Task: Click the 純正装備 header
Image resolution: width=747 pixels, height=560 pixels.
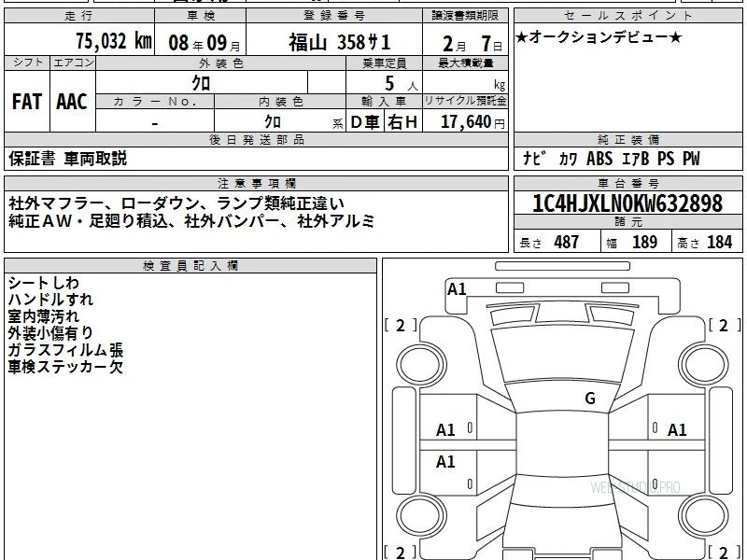Action: coord(627,140)
